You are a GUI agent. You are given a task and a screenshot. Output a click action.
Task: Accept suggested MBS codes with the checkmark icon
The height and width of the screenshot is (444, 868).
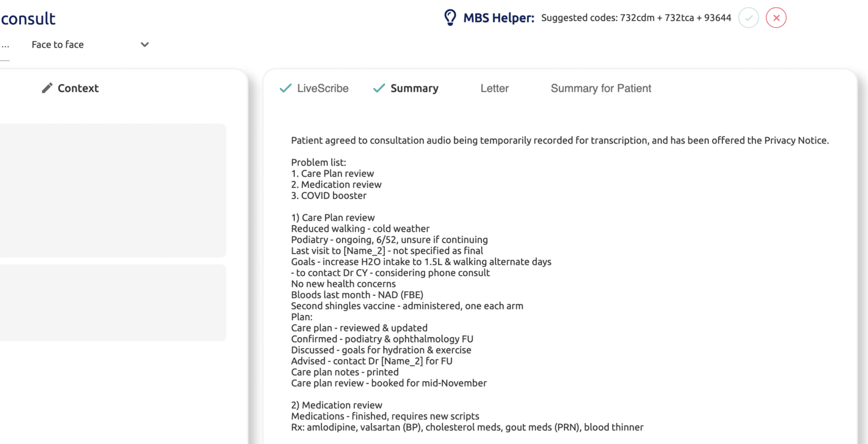tap(748, 18)
